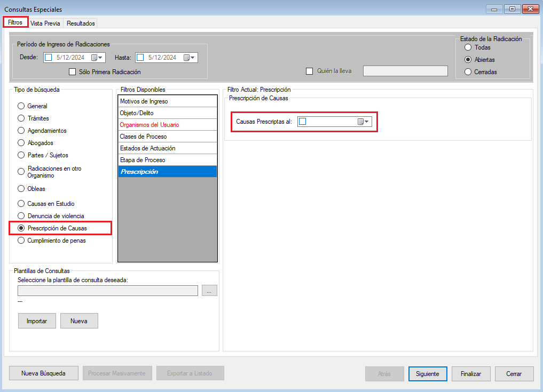Switch to the Vista Previa tab
Screen dimensions: 543x392
45,23
